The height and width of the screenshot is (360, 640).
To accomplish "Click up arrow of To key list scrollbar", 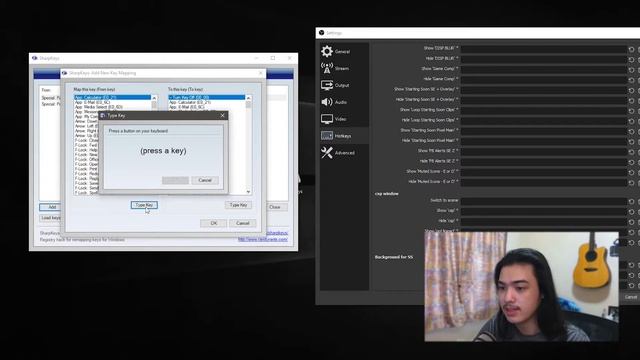I will click(248, 98).
